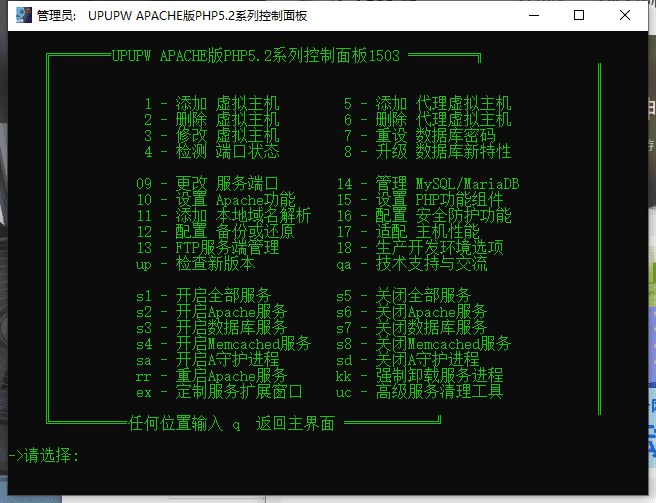
Task: Click the line 'up - 检查新版本'
Action: coord(195,264)
